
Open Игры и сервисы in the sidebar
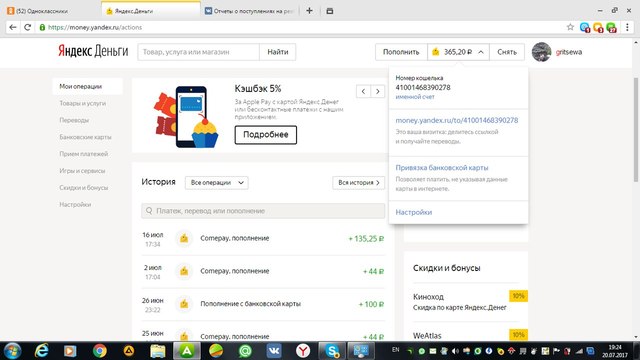click(x=82, y=171)
